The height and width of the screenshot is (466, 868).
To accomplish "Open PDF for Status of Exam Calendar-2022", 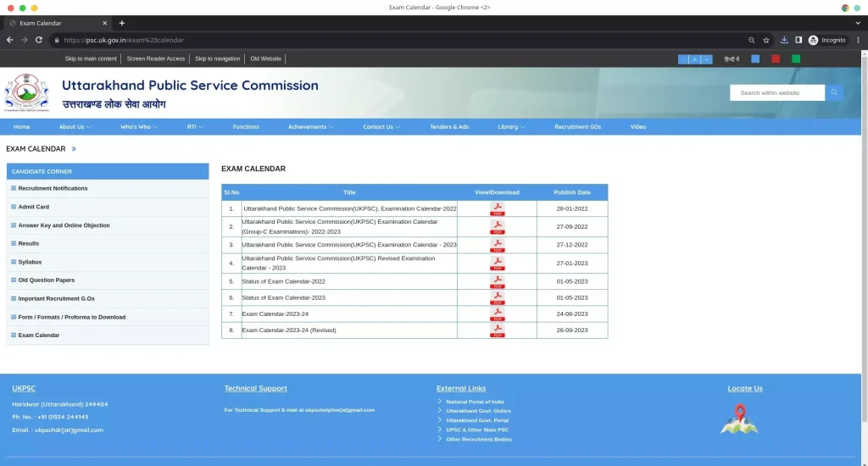I will pos(497,281).
